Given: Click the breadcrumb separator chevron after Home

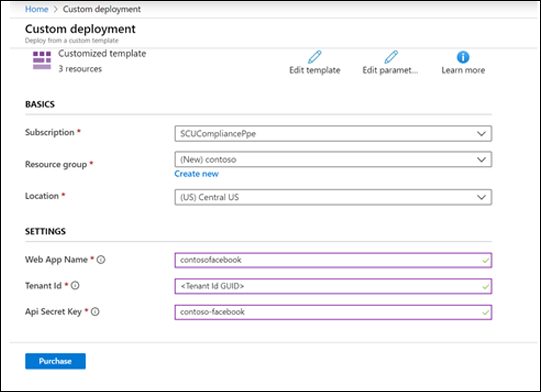Looking at the screenshot, I should click(x=56, y=9).
